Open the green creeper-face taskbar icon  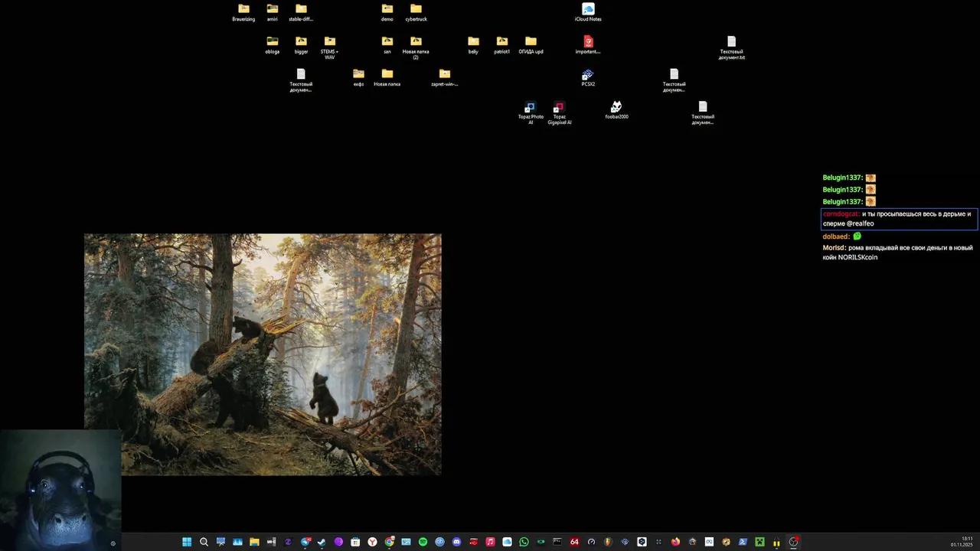[x=759, y=542]
